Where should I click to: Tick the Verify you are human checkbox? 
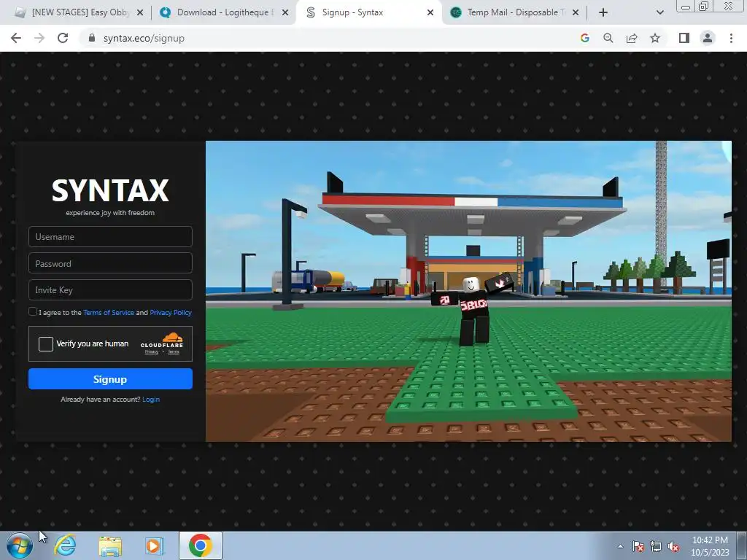click(46, 344)
